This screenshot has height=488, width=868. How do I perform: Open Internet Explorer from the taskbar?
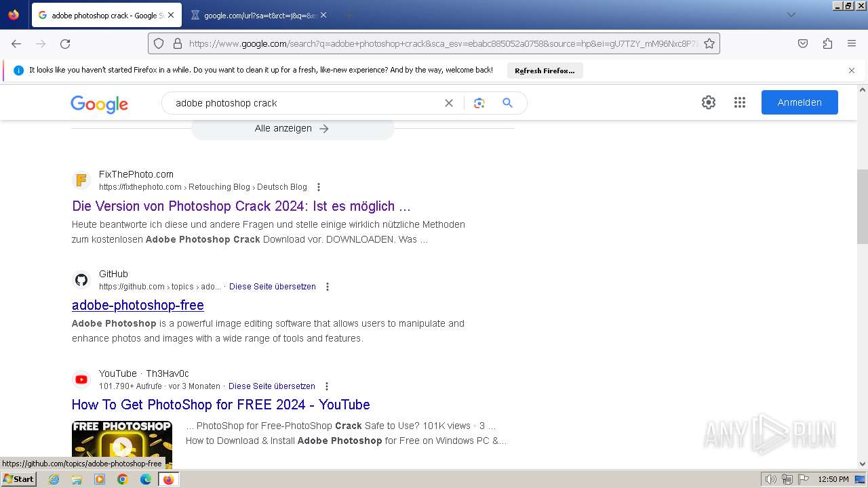tap(54, 479)
